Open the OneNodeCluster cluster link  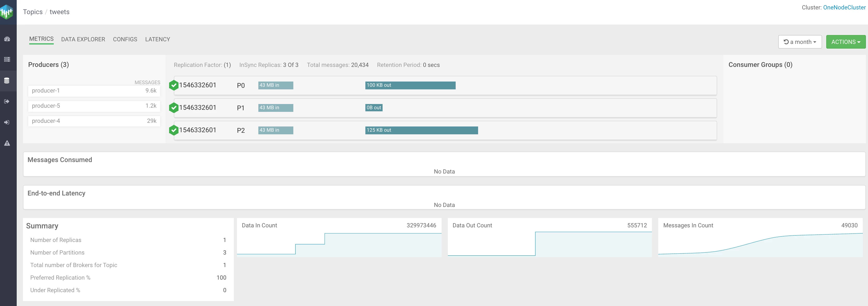(844, 7)
